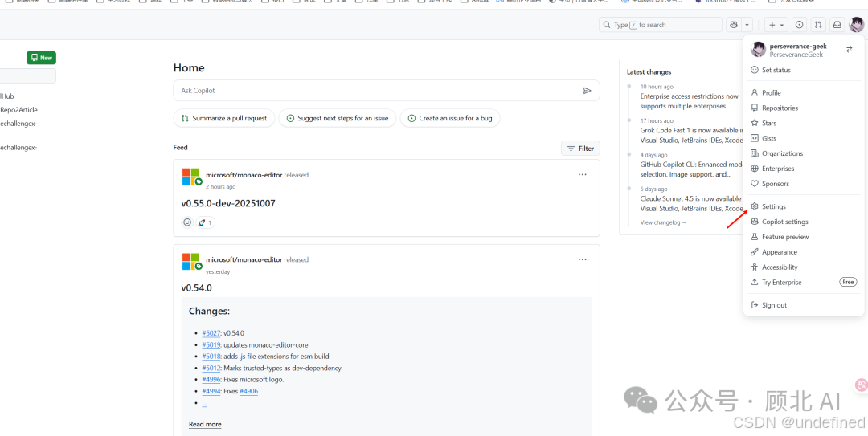The width and height of the screenshot is (868, 436).
Task: Open the Notifications inbox icon
Action: [837, 25]
